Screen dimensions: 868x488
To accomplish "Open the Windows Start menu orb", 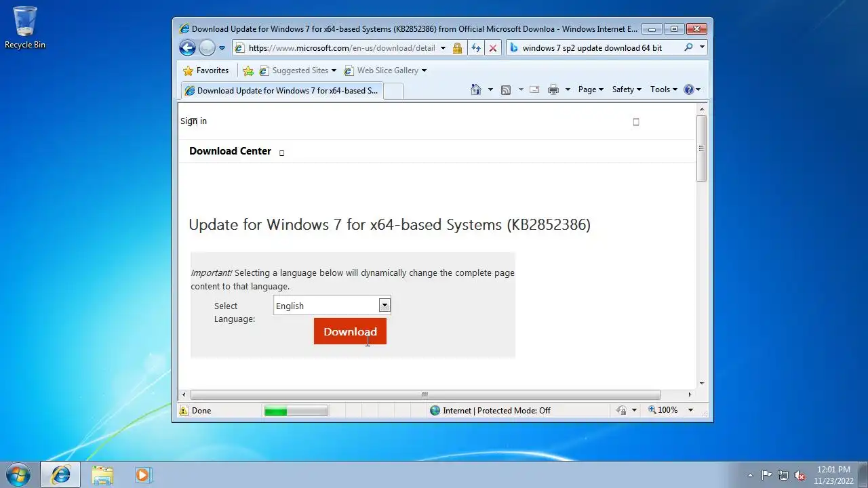I will [x=18, y=474].
